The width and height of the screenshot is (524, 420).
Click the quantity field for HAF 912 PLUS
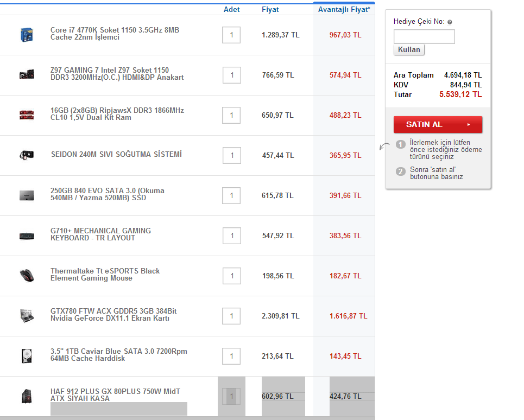[231, 396]
